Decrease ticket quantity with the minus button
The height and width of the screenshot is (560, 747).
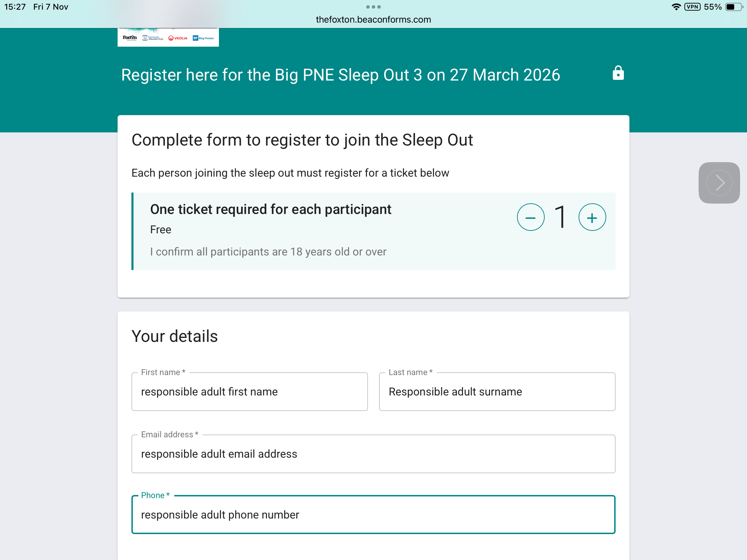point(531,217)
